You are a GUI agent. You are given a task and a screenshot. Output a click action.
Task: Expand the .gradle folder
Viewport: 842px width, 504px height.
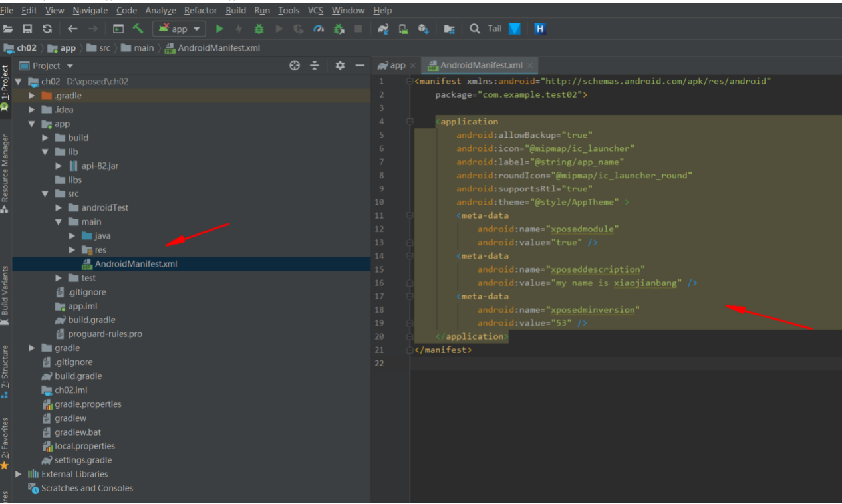coord(31,96)
